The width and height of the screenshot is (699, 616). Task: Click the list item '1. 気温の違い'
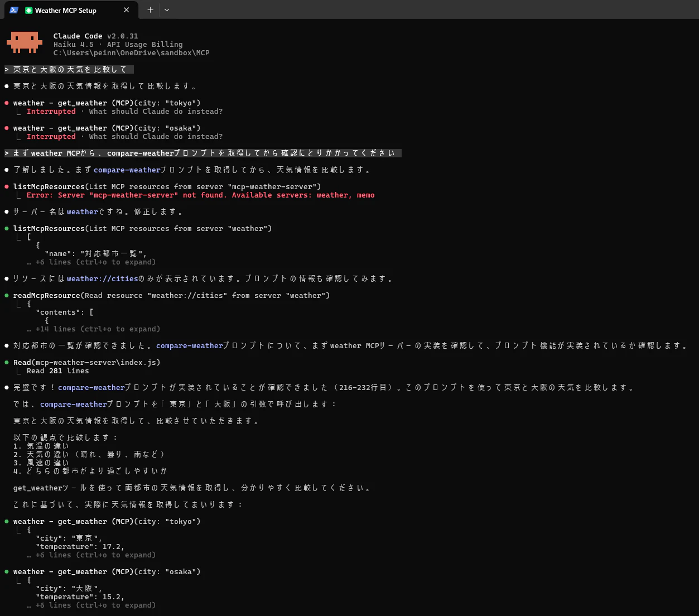41,446
